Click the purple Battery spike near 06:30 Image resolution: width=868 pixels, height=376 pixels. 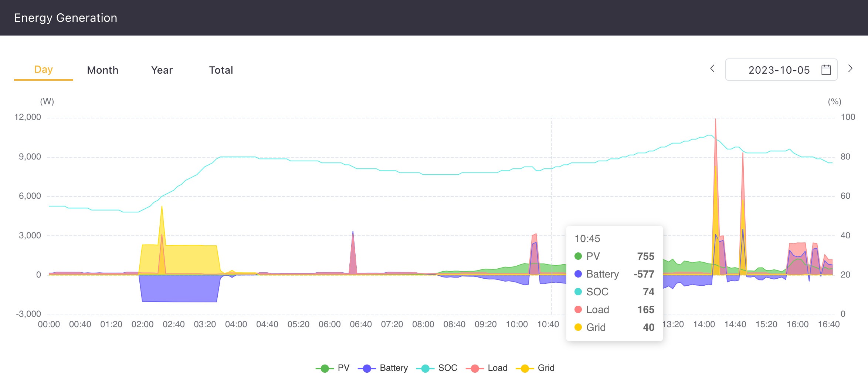pyautogui.click(x=353, y=252)
